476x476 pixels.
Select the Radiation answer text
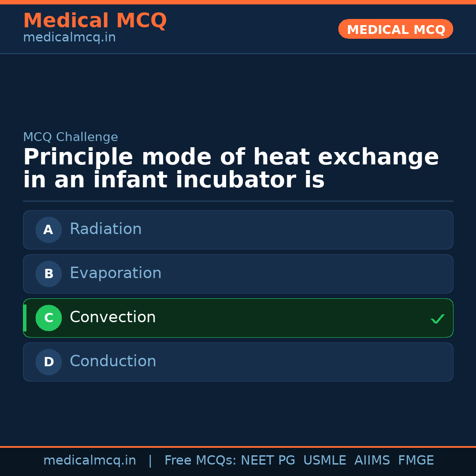click(106, 229)
